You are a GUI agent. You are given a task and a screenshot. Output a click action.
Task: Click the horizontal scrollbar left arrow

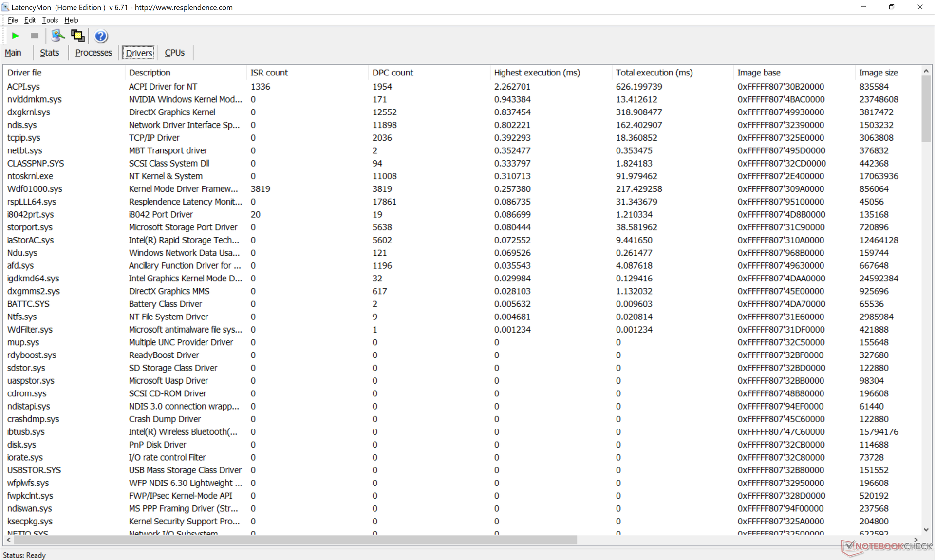[x=9, y=540]
